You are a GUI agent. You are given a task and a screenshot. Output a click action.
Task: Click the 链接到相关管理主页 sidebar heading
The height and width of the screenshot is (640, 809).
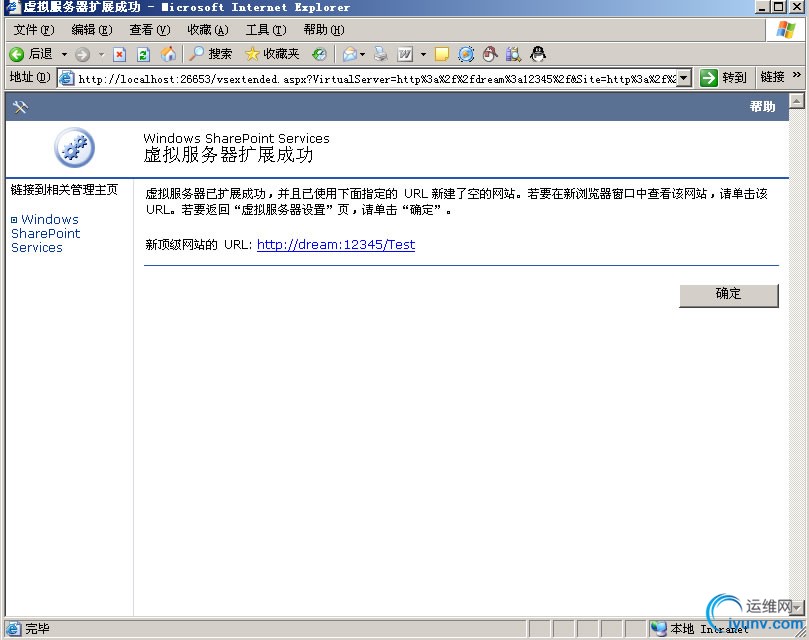(64, 190)
